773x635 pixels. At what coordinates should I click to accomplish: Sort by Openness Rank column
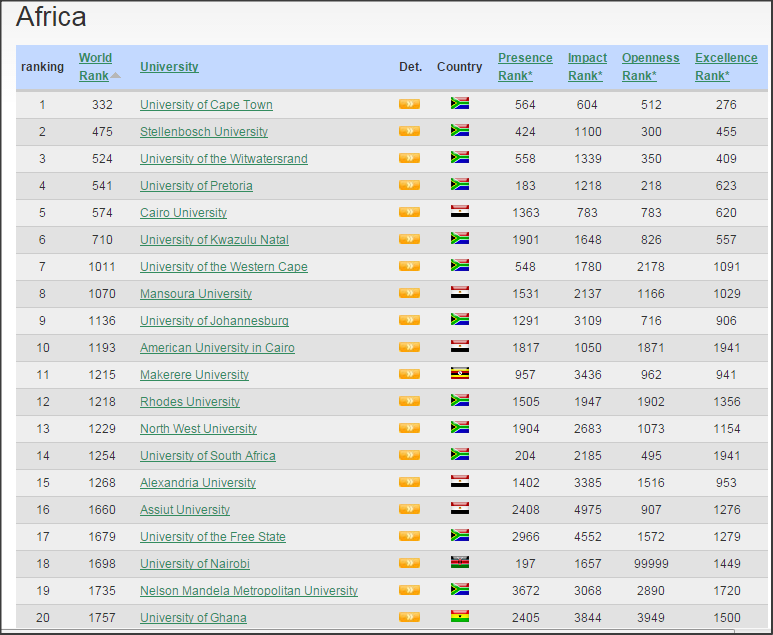pyautogui.click(x=650, y=67)
